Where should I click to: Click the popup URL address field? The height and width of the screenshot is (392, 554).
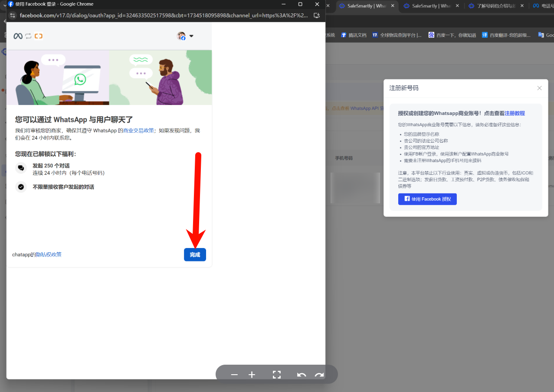(x=164, y=15)
